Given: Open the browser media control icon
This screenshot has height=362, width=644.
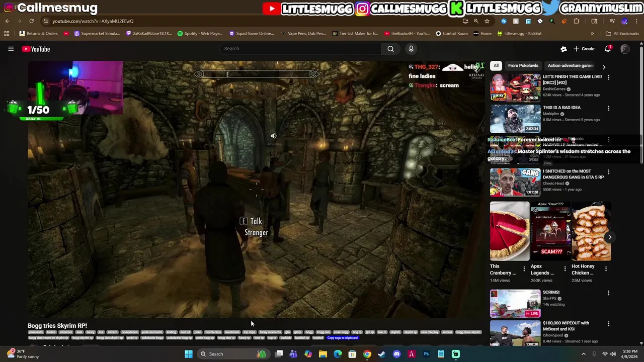Looking at the screenshot, I should coord(612,21).
